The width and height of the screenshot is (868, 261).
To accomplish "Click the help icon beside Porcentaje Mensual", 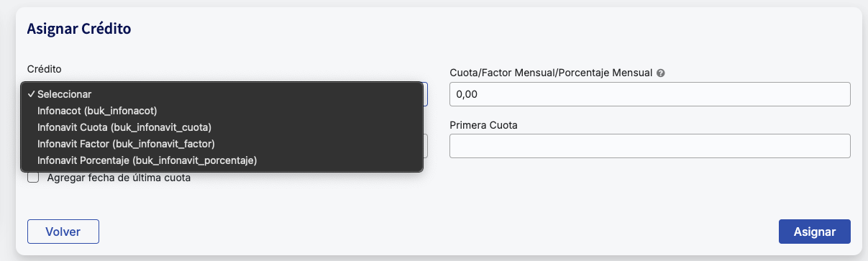I will click(660, 73).
